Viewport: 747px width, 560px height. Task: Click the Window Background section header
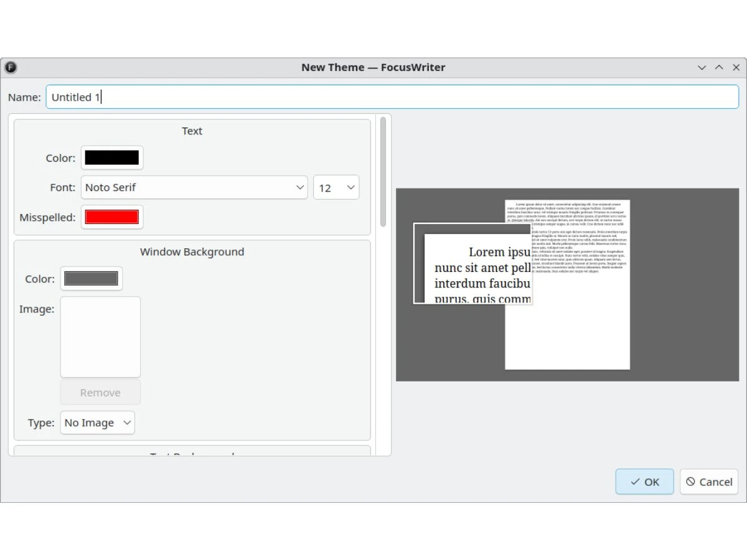coord(192,252)
